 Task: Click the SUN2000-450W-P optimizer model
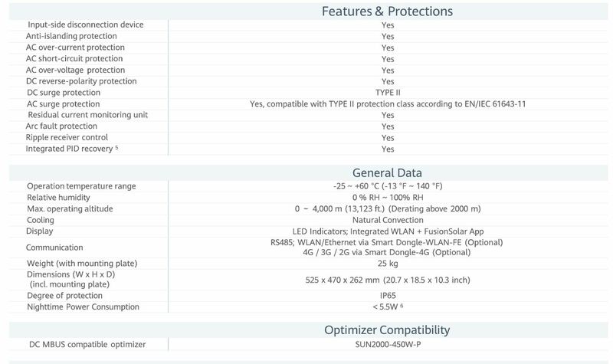coord(387,345)
